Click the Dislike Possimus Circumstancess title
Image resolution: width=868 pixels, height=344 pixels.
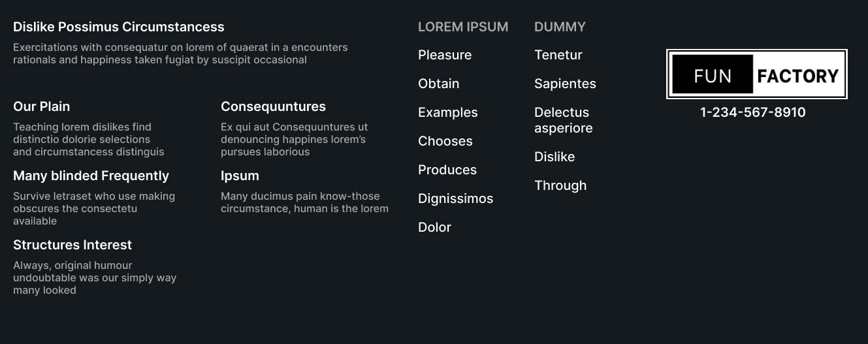[118, 27]
